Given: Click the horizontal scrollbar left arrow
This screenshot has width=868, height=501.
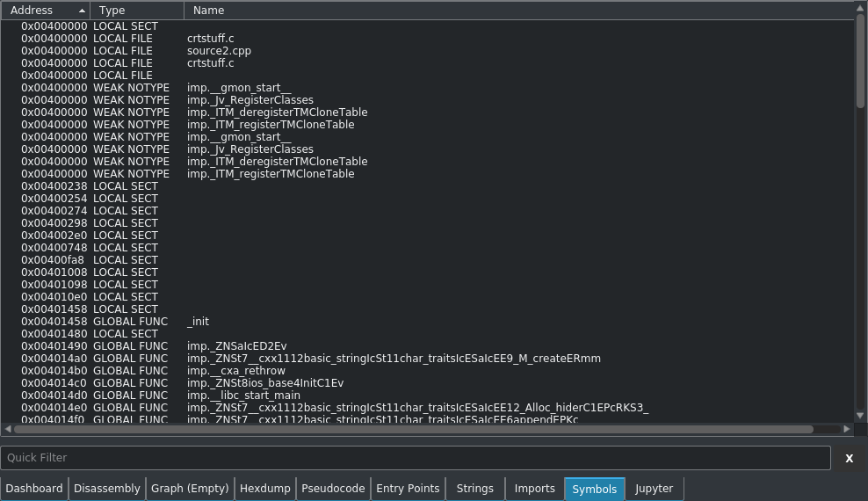Looking at the screenshot, I should pos(7,429).
